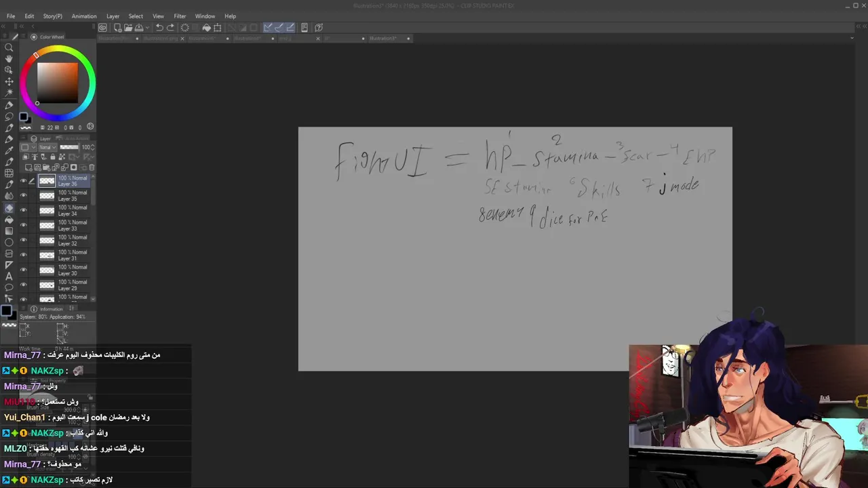868x488 pixels.
Task: Select the Balloon tool
Action: 9,287
